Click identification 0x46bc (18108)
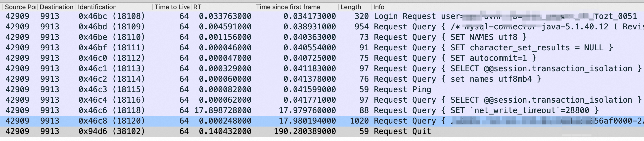Image resolution: width=644 pixels, height=141 pixels. [112, 16]
